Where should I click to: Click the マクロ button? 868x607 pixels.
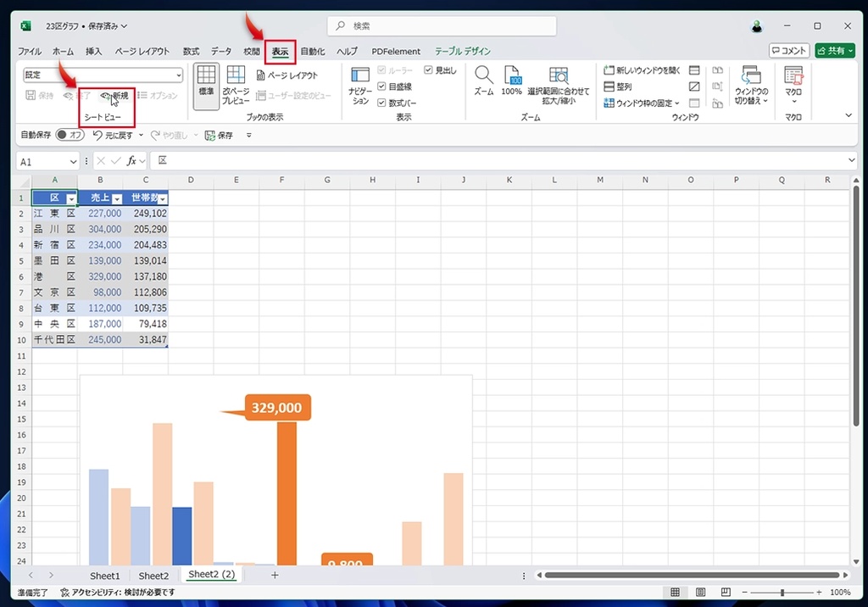click(793, 86)
